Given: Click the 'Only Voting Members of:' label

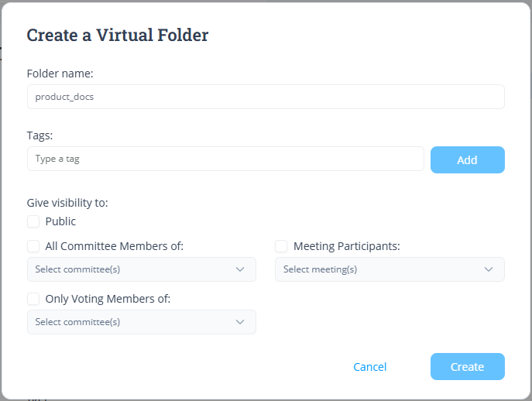Looking at the screenshot, I should pos(108,299).
